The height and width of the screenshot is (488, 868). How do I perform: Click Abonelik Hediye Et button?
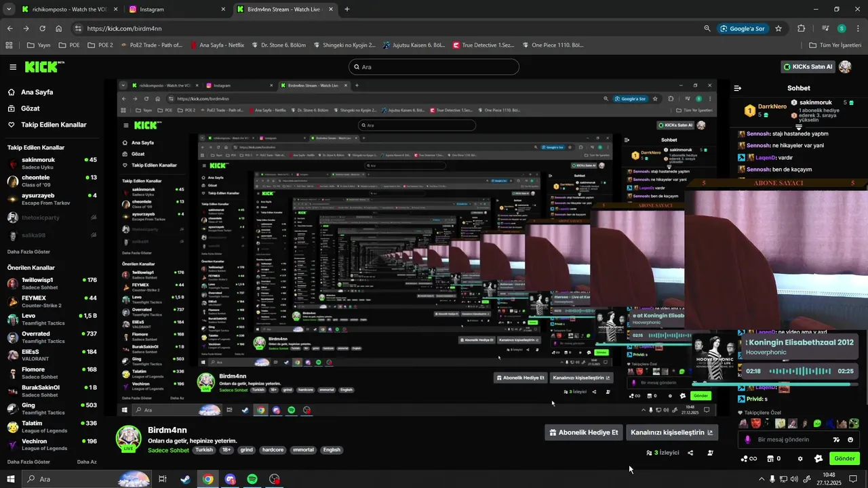point(584,432)
